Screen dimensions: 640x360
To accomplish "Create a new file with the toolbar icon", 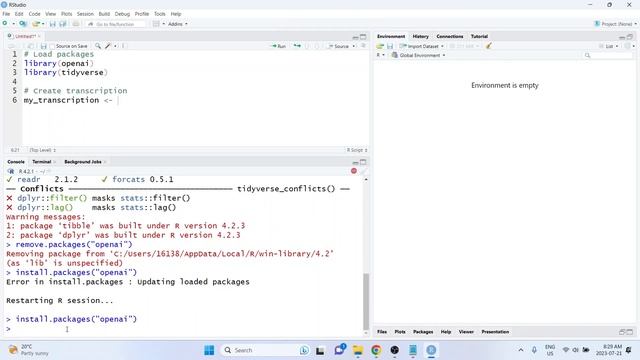I will pos(5,24).
